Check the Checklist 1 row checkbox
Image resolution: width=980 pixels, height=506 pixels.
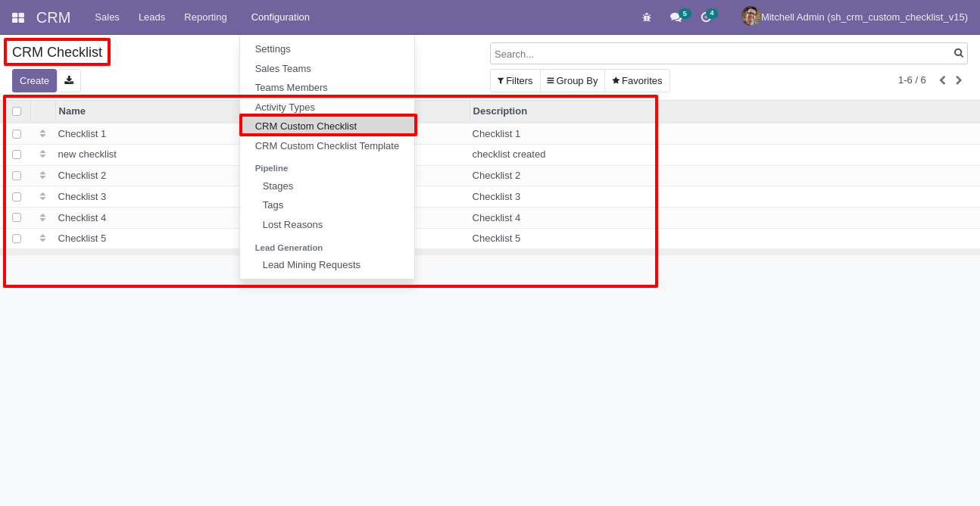(17, 134)
